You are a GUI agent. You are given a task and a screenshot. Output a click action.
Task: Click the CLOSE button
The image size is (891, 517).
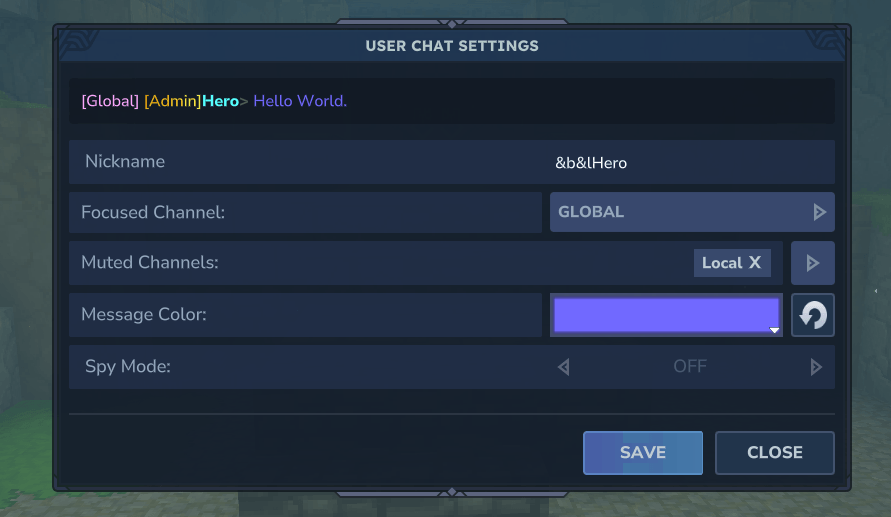[x=774, y=452]
